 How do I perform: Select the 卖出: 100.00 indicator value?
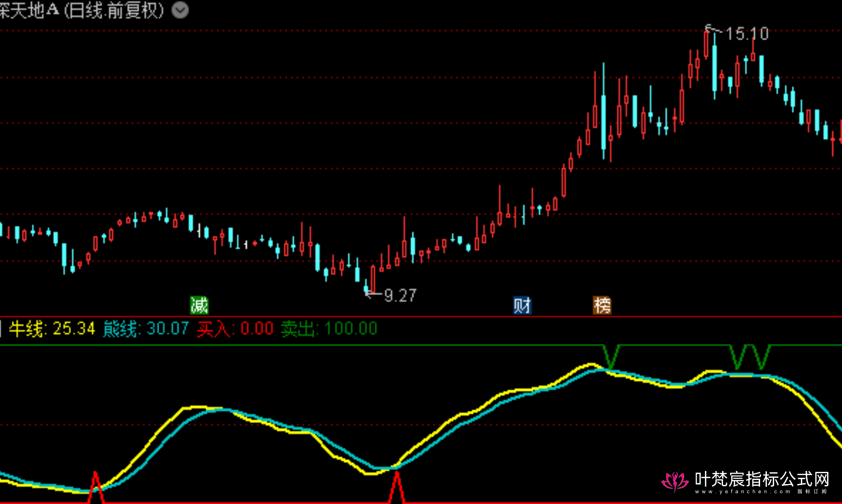pos(329,328)
